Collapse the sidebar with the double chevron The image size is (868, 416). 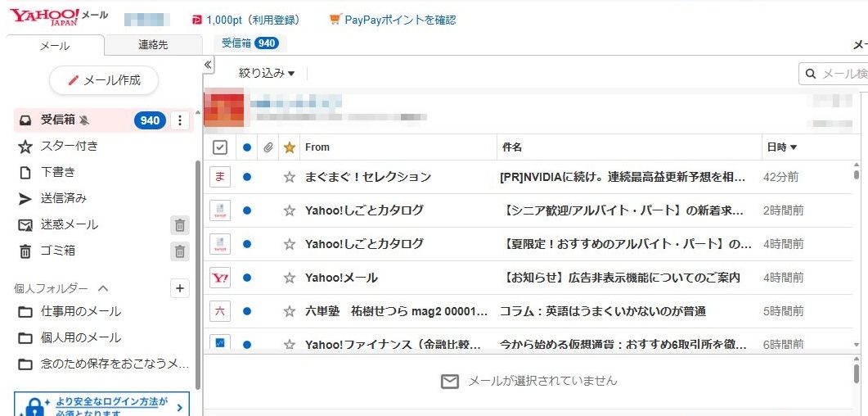coord(208,65)
